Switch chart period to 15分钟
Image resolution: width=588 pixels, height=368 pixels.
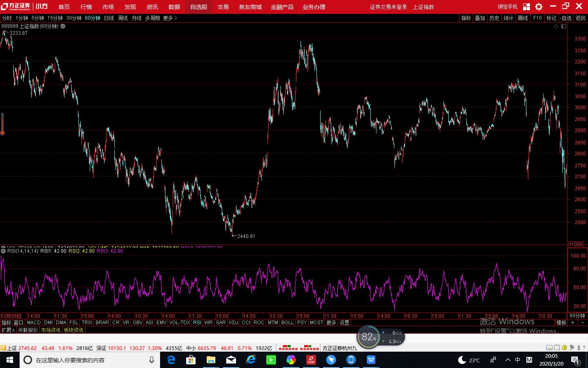tap(55, 18)
